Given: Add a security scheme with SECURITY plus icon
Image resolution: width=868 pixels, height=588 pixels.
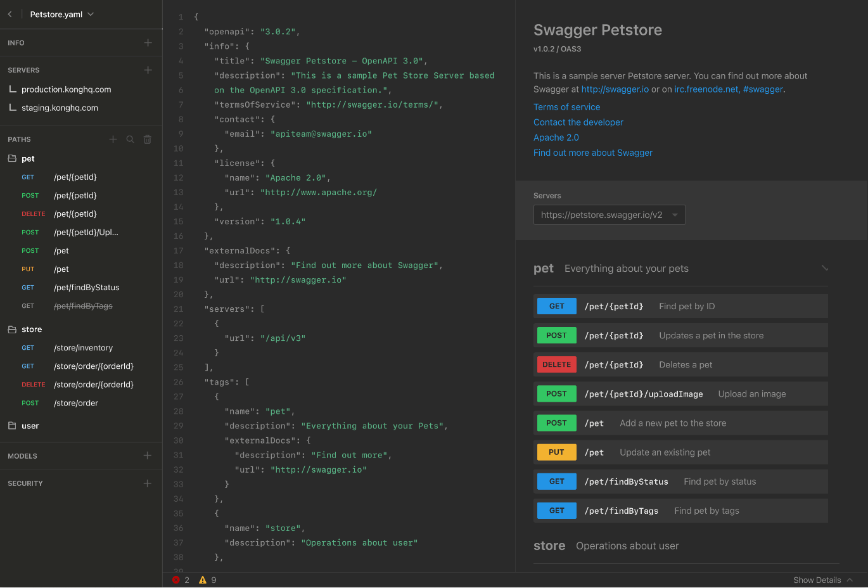Looking at the screenshot, I should [x=148, y=483].
